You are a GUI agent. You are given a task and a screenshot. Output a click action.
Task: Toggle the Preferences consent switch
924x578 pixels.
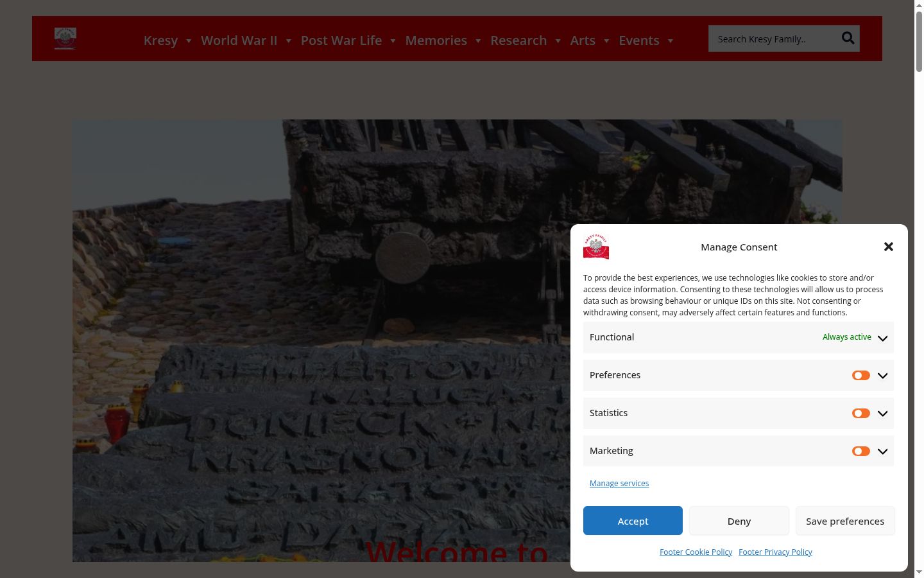click(x=861, y=376)
